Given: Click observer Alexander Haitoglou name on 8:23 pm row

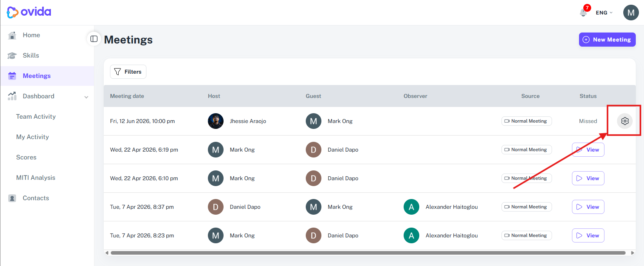Looking at the screenshot, I should point(451,235).
